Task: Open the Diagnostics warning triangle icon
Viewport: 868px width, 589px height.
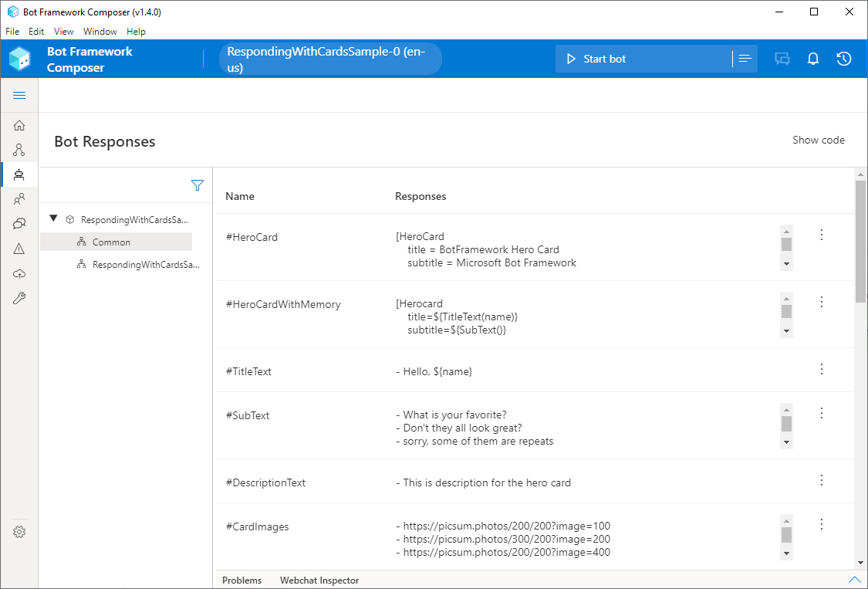Action: 19,249
